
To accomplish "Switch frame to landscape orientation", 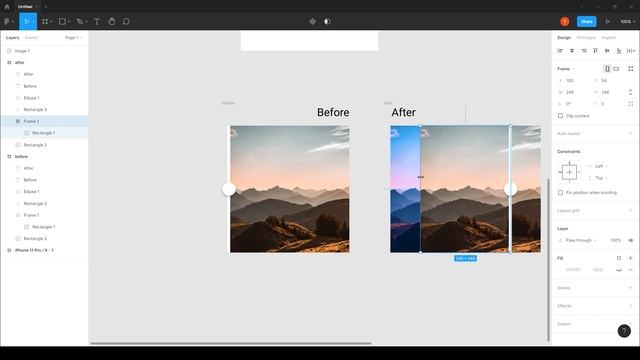I will [x=616, y=69].
